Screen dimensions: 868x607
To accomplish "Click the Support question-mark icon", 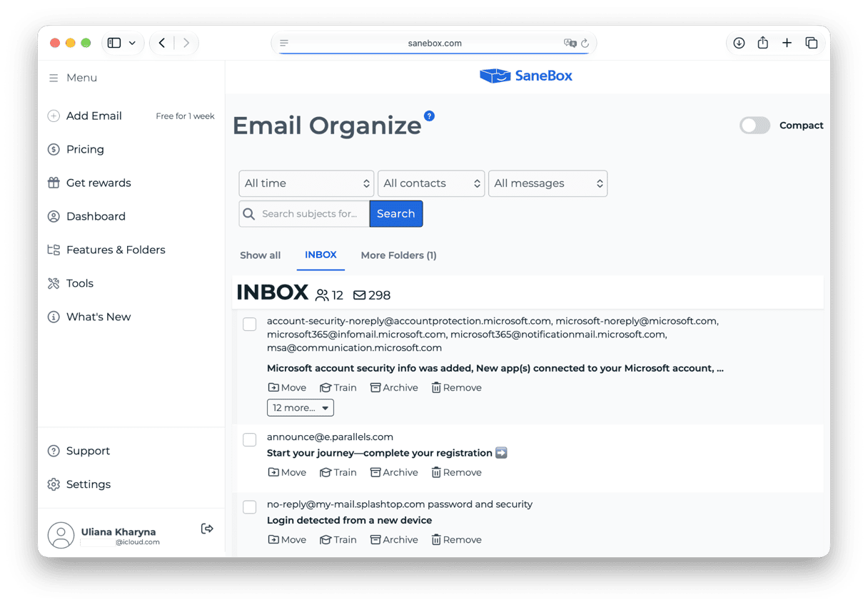I will pyautogui.click(x=54, y=451).
